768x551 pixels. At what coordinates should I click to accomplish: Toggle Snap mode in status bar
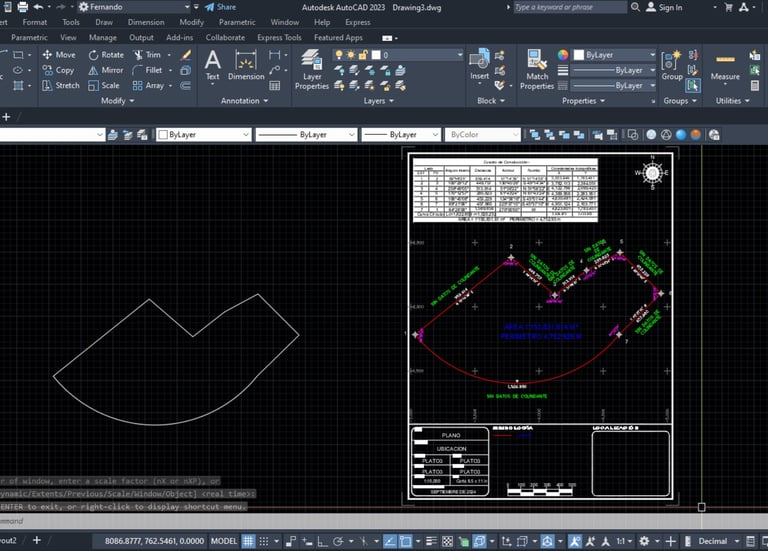264,541
